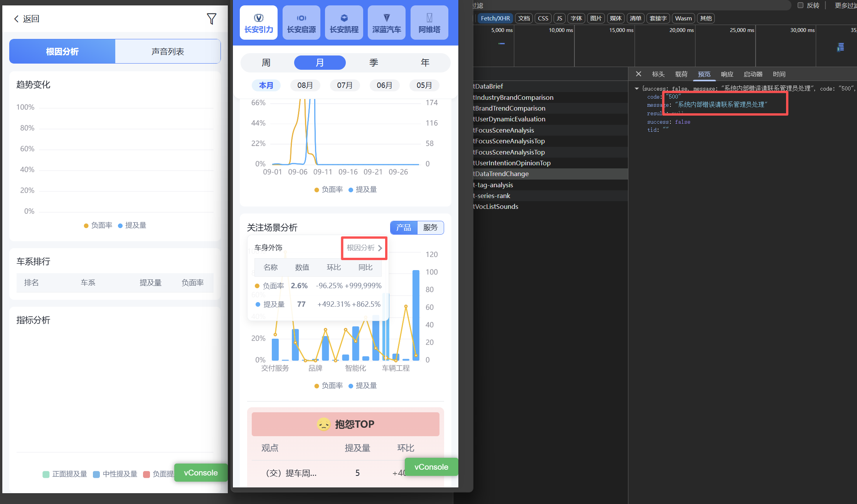Toggle blue 提及量 legend swatch under 关注场景分析
The width and height of the screenshot is (857, 504).
pos(351,386)
